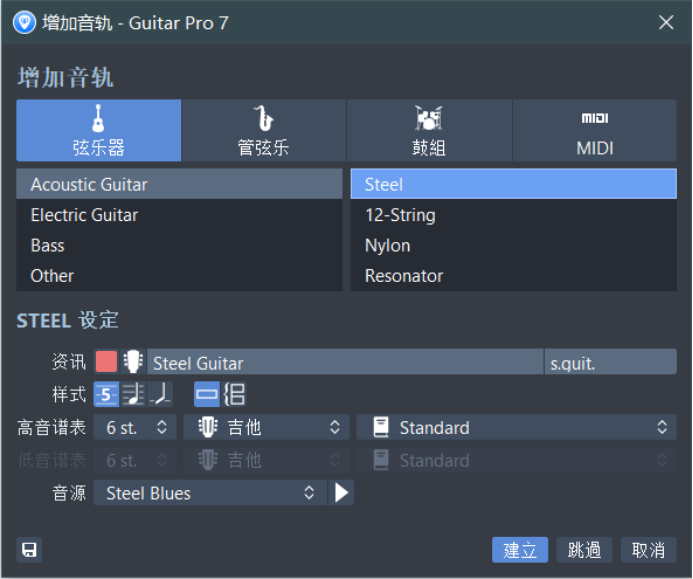Click the track guitar icon beside color swatch
Viewport: 693px width, 579px height.
point(133,362)
